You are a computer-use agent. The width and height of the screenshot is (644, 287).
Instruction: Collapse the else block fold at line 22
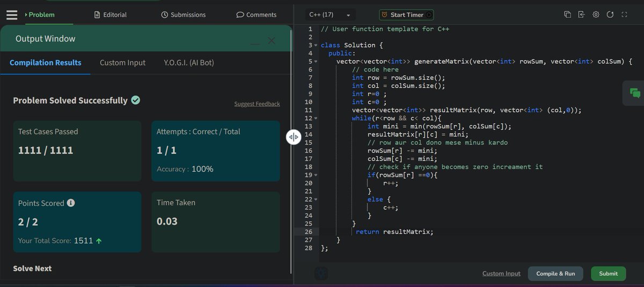317,199
